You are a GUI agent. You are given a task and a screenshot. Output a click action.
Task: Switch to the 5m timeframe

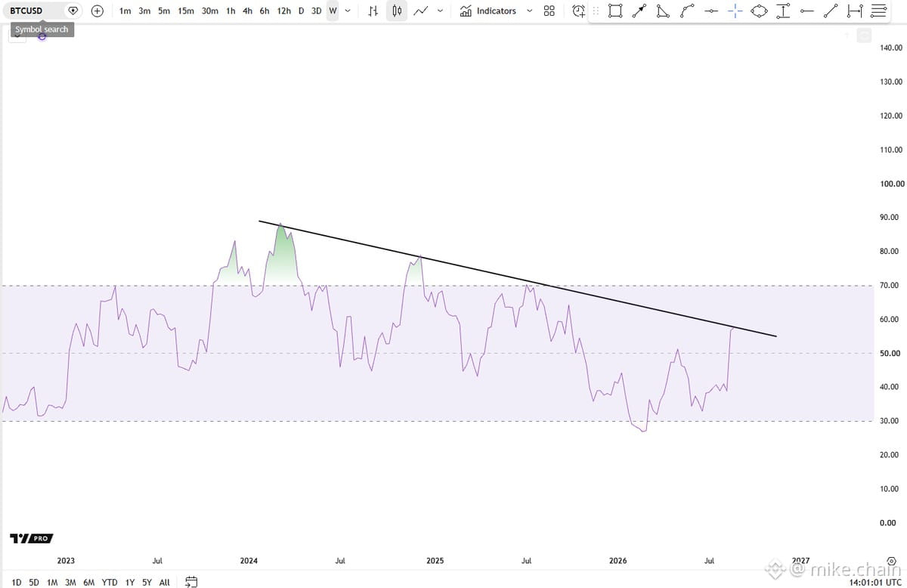[x=164, y=11]
